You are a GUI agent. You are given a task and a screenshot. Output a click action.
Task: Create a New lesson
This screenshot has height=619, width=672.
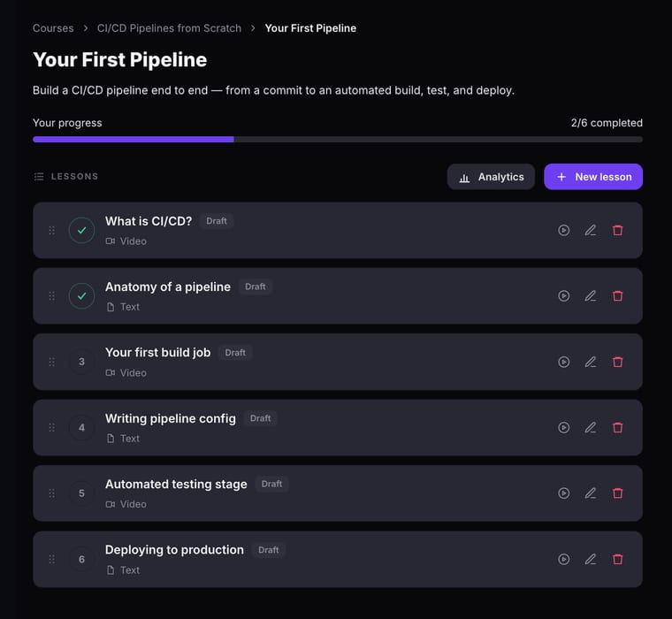pyautogui.click(x=593, y=177)
